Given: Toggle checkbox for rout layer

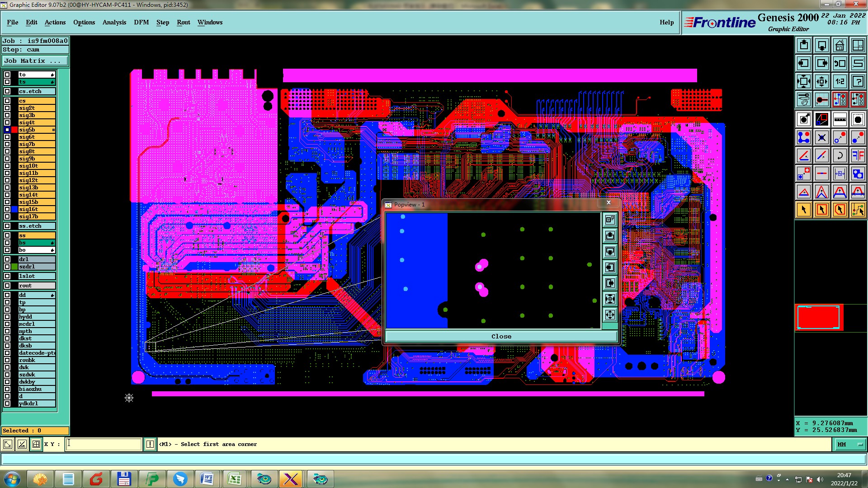Looking at the screenshot, I should pos(7,286).
